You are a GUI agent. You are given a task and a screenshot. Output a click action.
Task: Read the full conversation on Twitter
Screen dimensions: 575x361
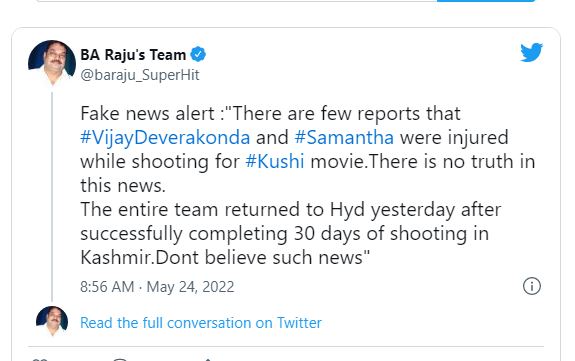[201, 323]
